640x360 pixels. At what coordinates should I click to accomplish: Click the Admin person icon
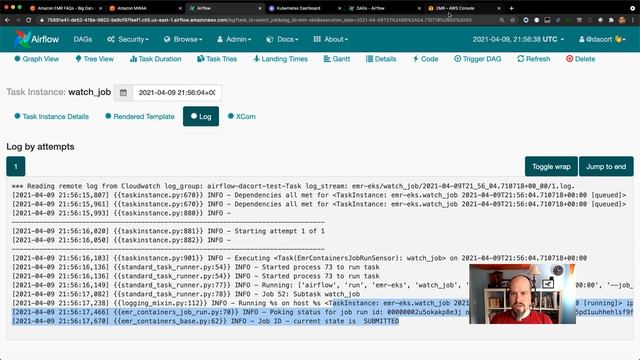[x=220, y=39]
